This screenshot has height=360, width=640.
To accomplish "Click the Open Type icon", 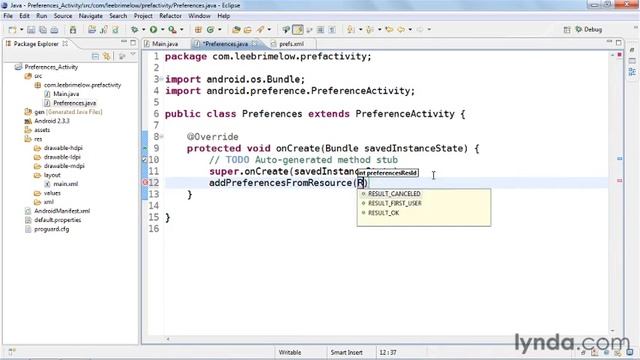I will click(236, 30).
